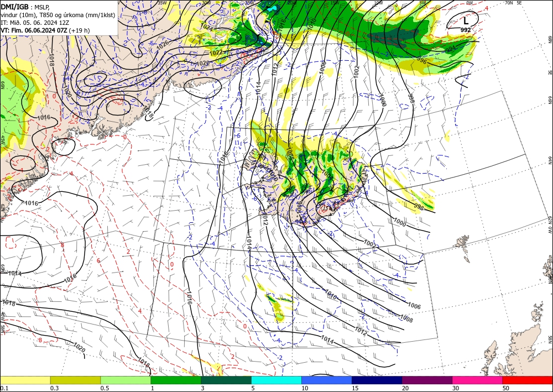Pick the bright blue legend swatch
Image resolution: width=553 pixels, height=392 pixels.
[327, 380]
